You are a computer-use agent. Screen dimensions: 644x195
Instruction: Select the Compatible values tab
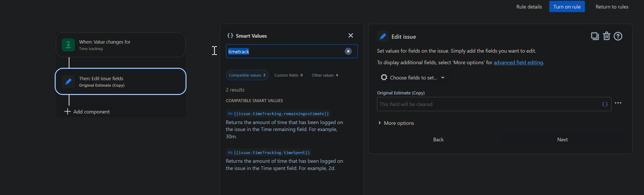click(247, 75)
